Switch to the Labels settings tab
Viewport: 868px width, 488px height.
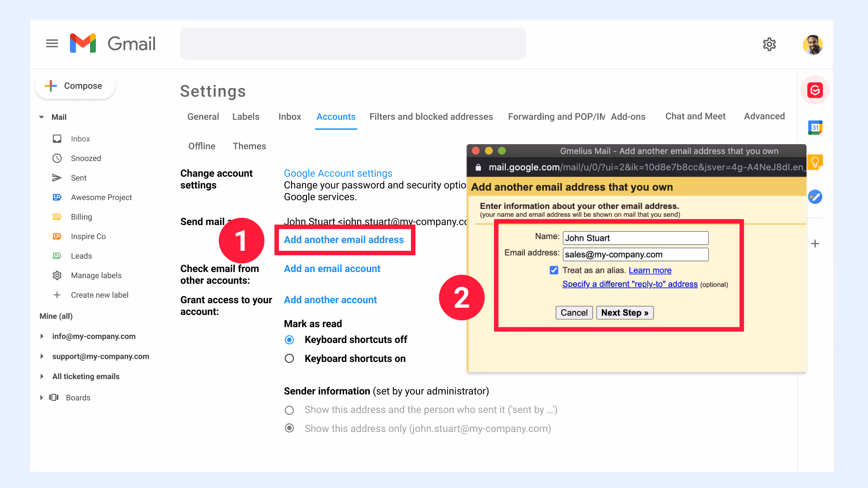(x=245, y=117)
